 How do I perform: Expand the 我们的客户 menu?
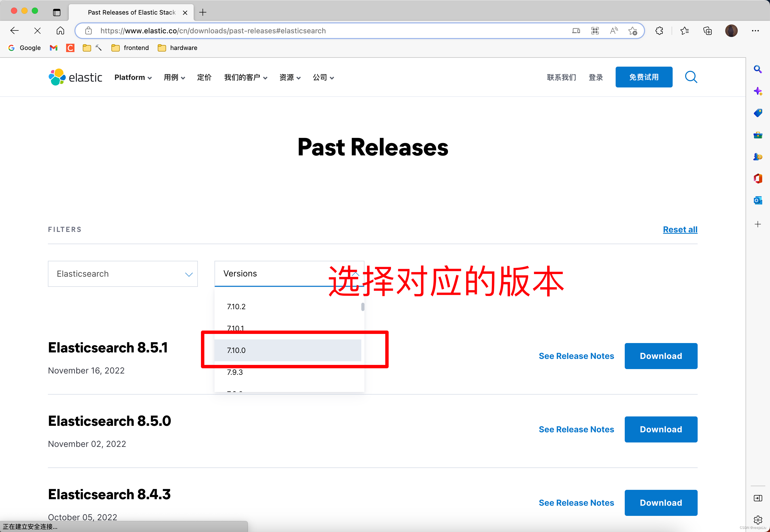[246, 77]
